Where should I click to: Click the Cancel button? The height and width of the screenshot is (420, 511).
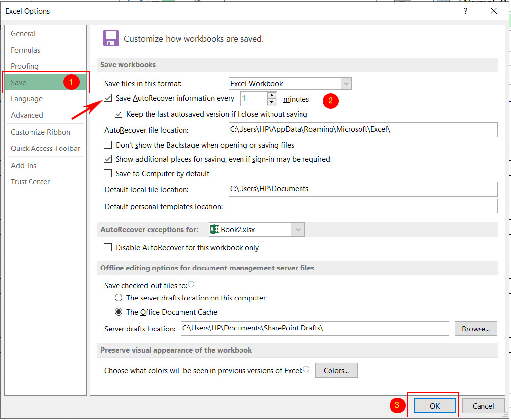pyautogui.click(x=483, y=406)
